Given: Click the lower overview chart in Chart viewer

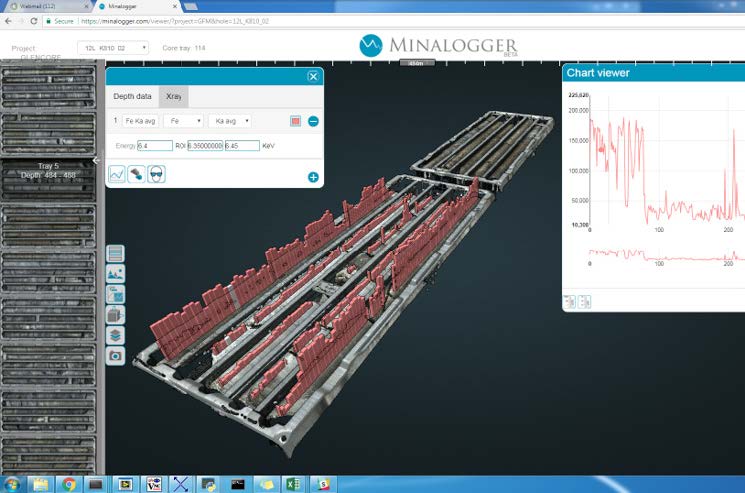Looking at the screenshot, I should [x=667, y=255].
